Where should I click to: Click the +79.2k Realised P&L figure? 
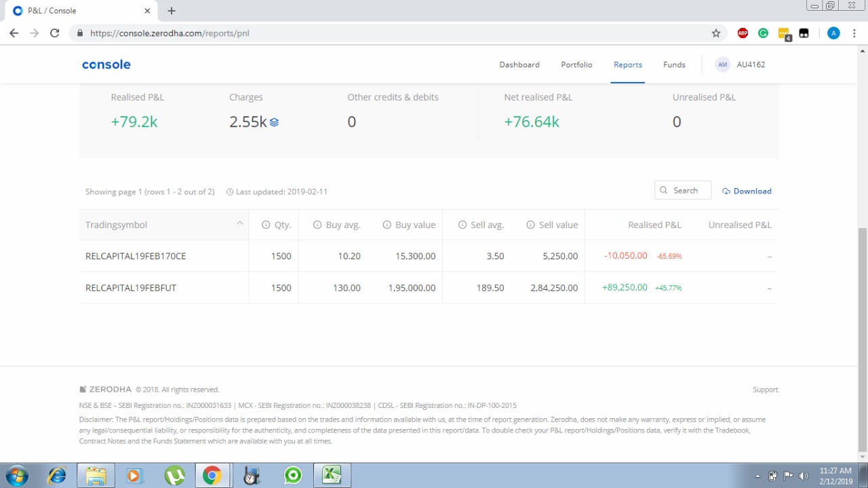point(134,122)
